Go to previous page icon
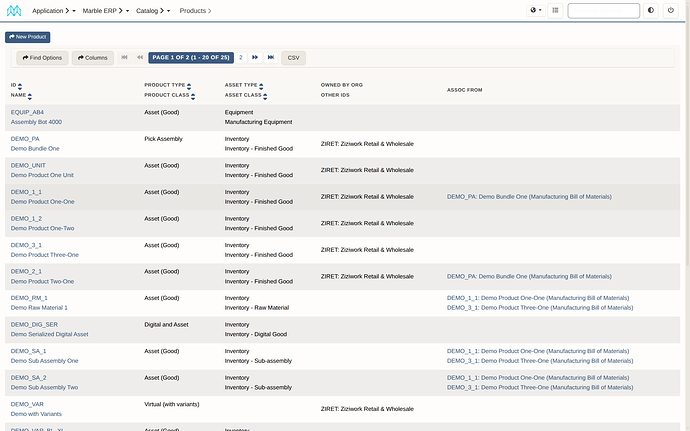The height and width of the screenshot is (431, 690). pyautogui.click(x=140, y=57)
